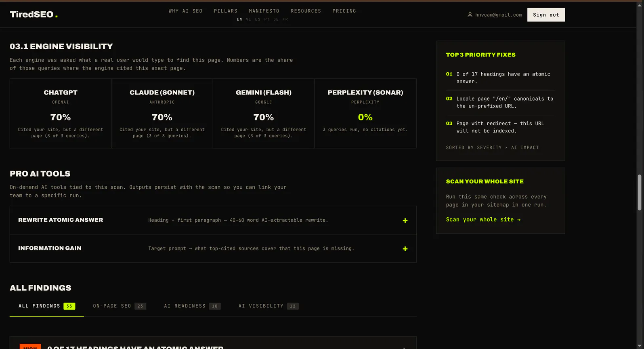Click the Rewrite Atomic Answer row title

pos(61,220)
